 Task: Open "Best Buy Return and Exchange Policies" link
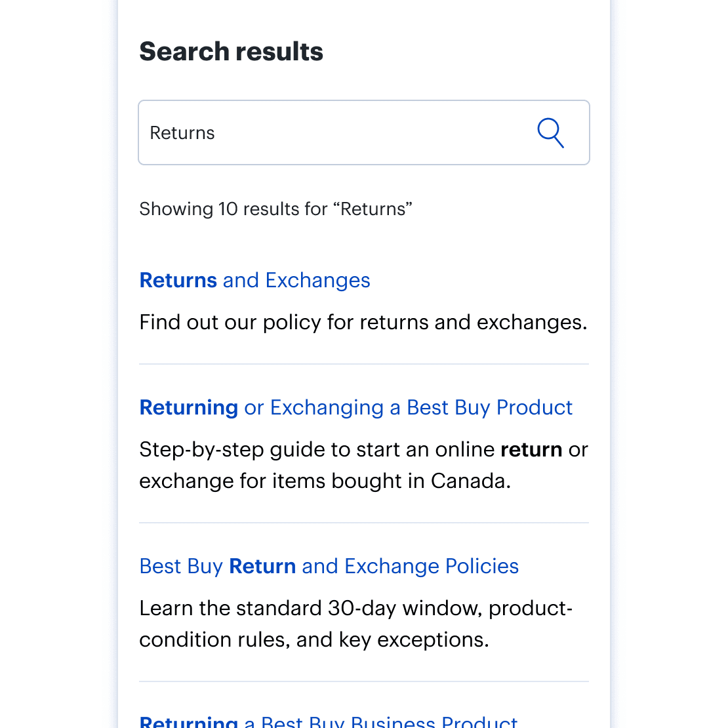[x=329, y=567]
